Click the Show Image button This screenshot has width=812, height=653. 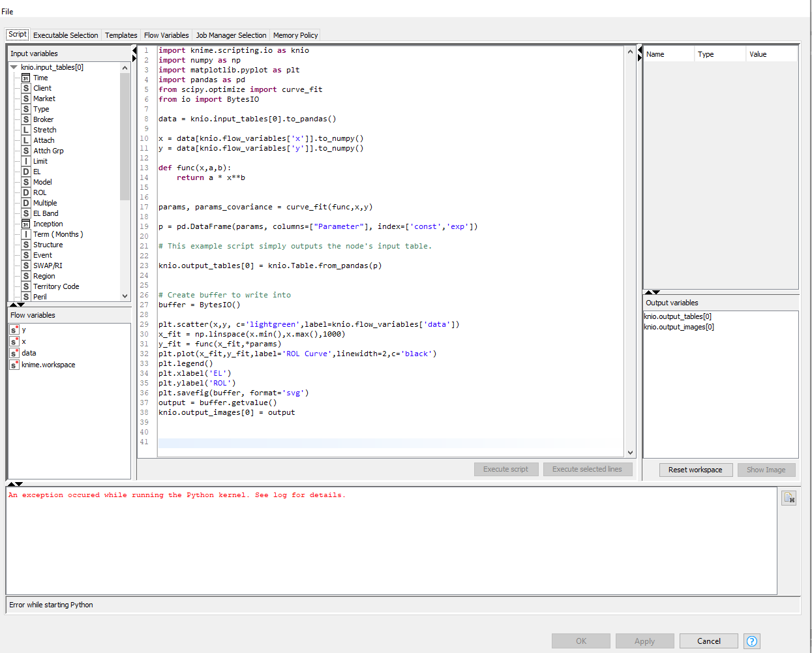coord(766,470)
